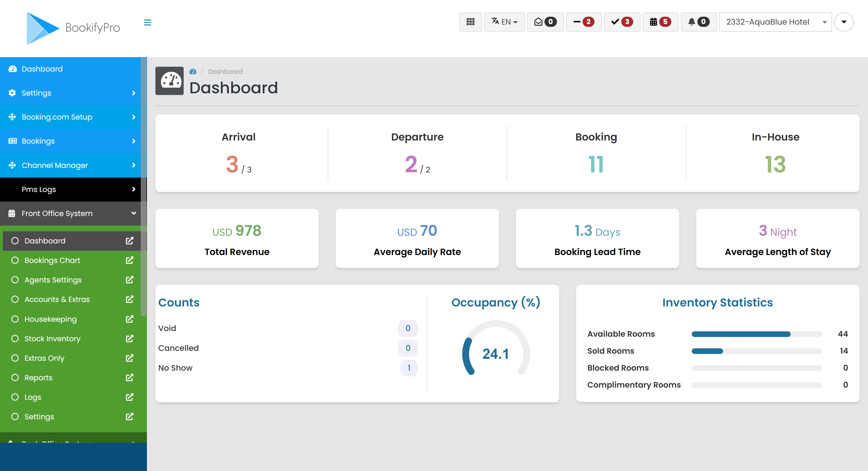Open the EN language dropdown

504,22
